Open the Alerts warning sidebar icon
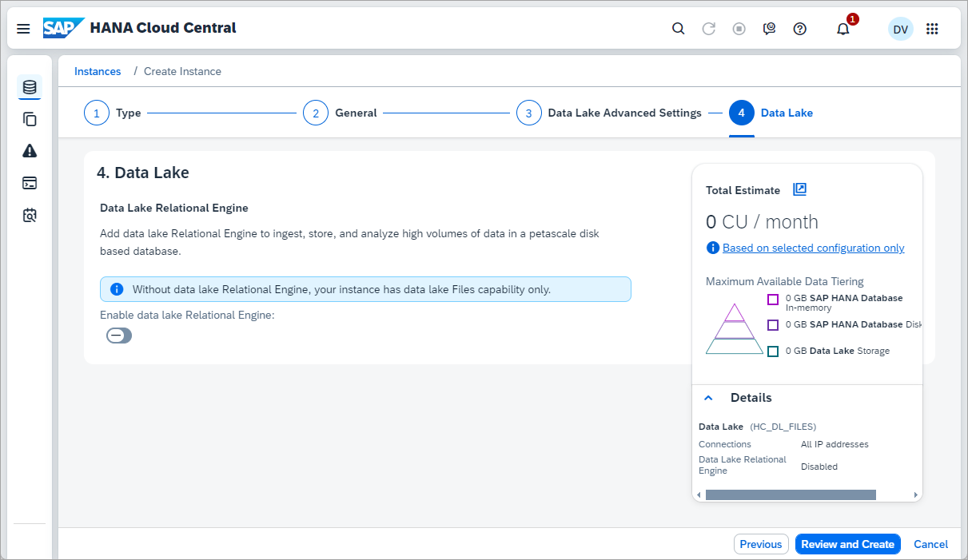The image size is (968, 560). coord(30,151)
